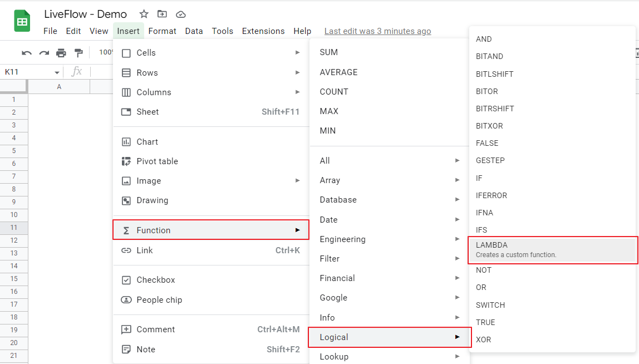Image resolution: width=639 pixels, height=364 pixels.
Task: Expand the Image submenu arrow
Action: click(x=297, y=180)
